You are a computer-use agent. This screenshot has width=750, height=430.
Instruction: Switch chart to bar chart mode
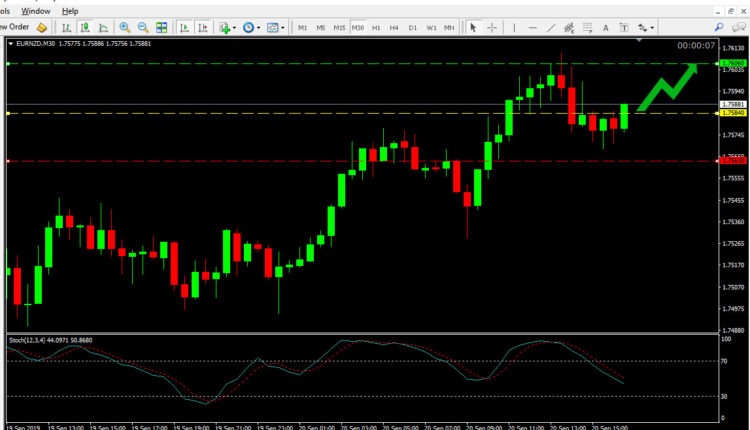(x=66, y=28)
